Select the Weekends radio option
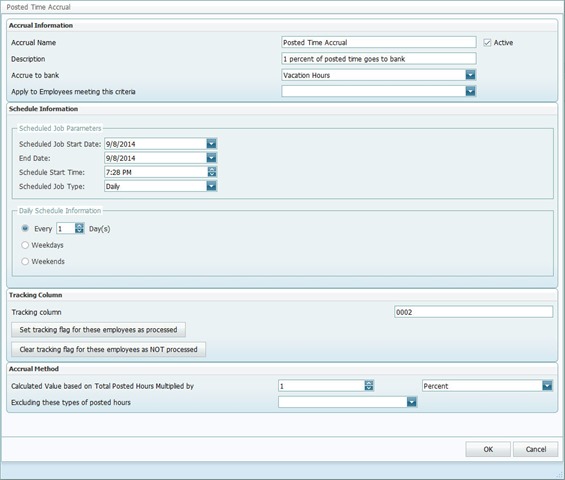565x480 pixels. click(x=25, y=261)
